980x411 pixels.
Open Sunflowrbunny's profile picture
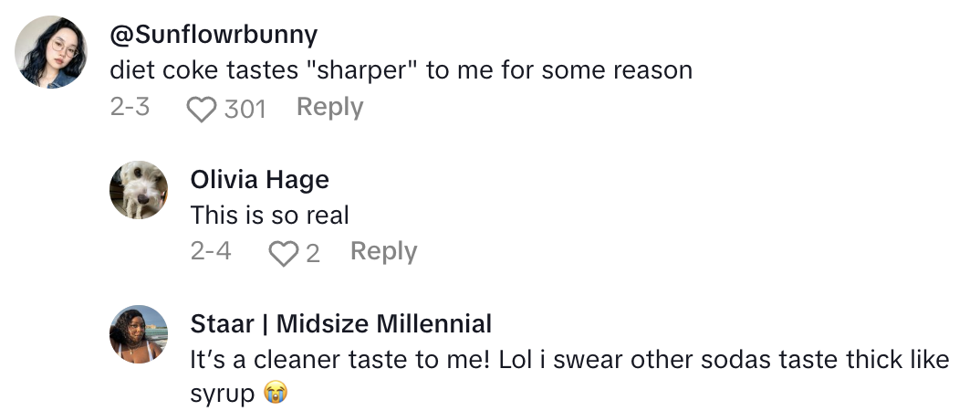coord(52,52)
